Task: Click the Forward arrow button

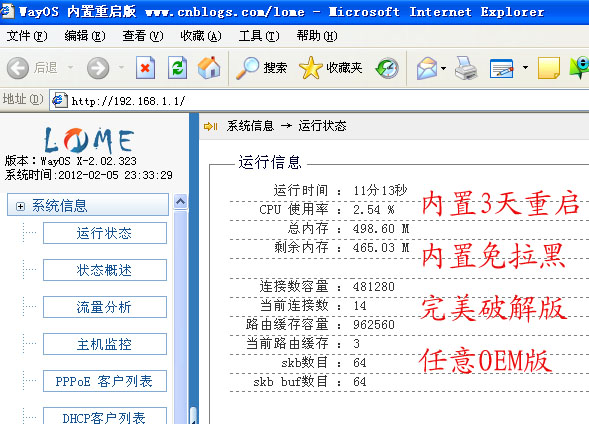Action: tap(98, 68)
